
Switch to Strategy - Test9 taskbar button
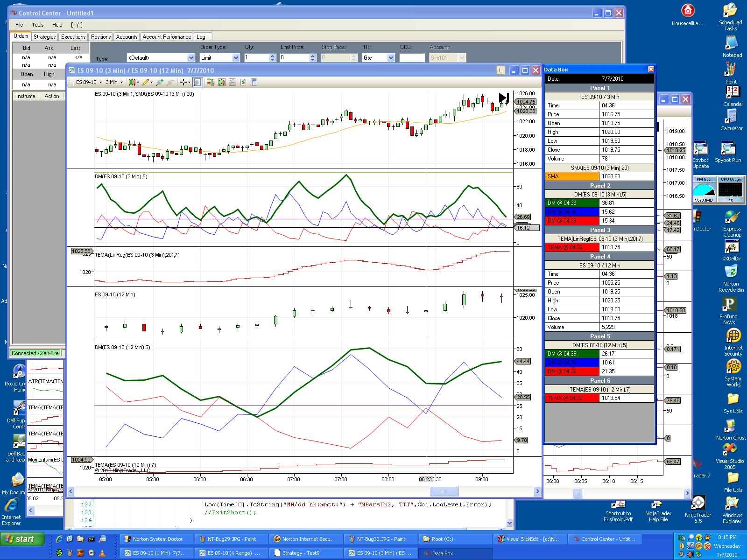point(306,553)
